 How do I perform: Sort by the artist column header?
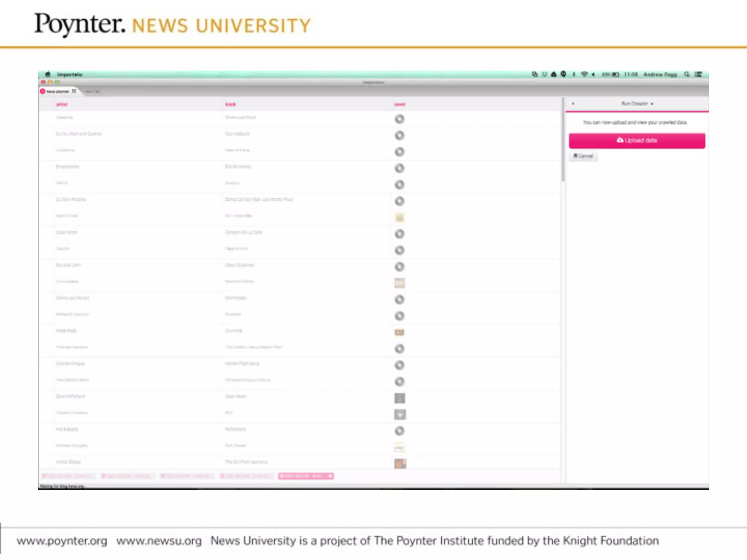[x=61, y=105]
